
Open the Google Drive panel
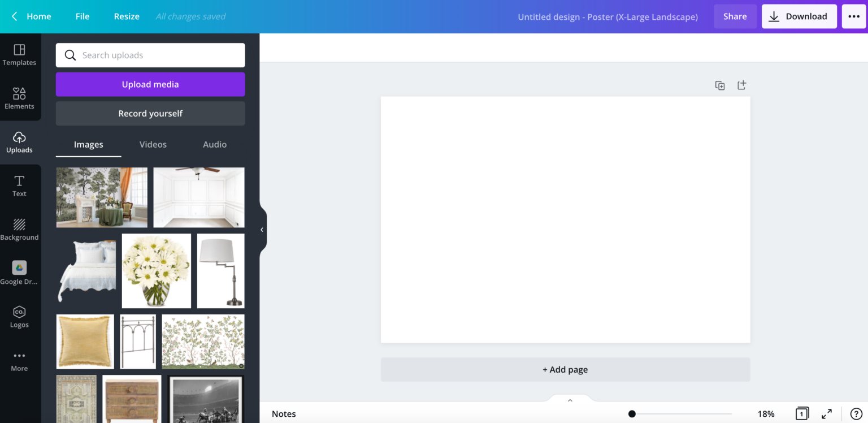pyautogui.click(x=19, y=273)
